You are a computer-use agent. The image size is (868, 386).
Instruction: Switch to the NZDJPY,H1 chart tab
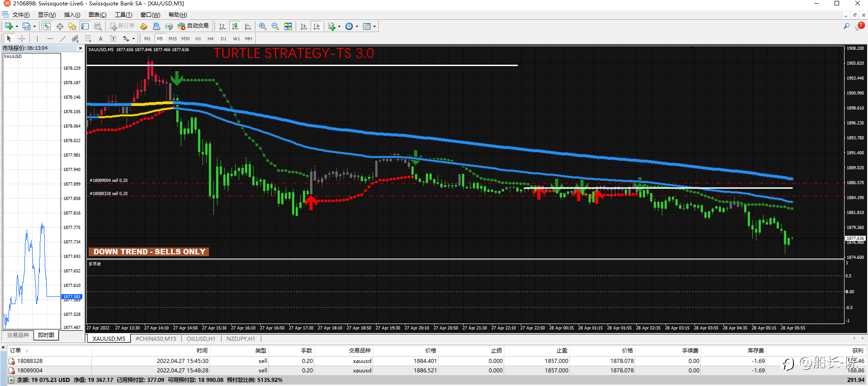click(x=241, y=338)
